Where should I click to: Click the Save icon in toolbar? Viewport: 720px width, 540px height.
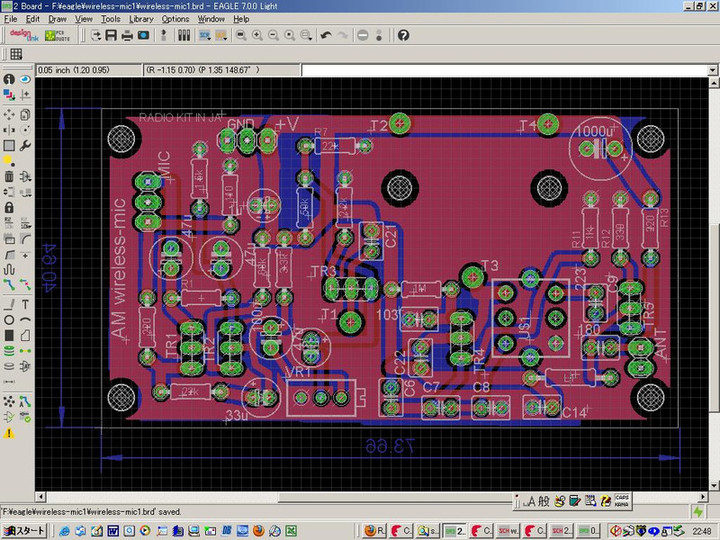[x=112, y=35]
